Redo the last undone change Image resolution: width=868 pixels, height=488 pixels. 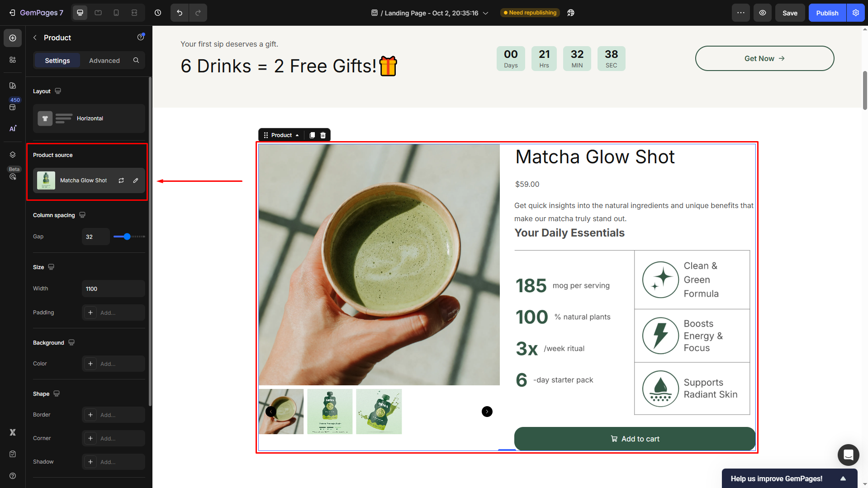point(198,13)
